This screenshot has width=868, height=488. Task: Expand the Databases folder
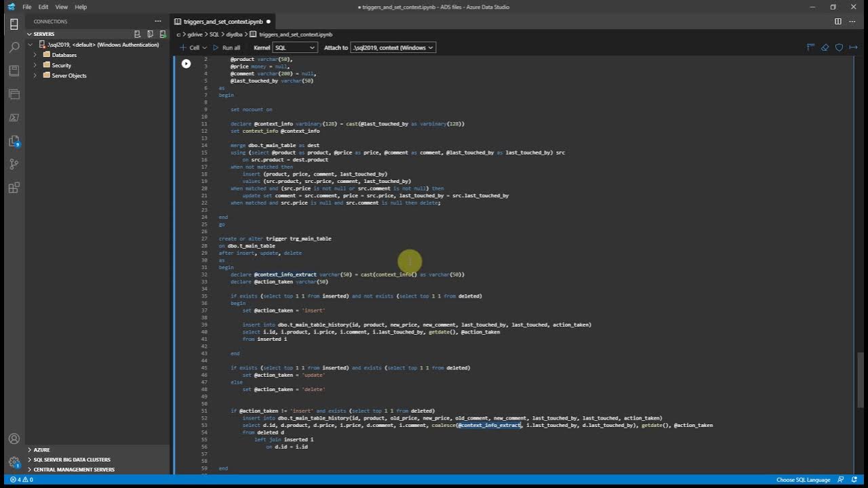click(x=35, y=55)
